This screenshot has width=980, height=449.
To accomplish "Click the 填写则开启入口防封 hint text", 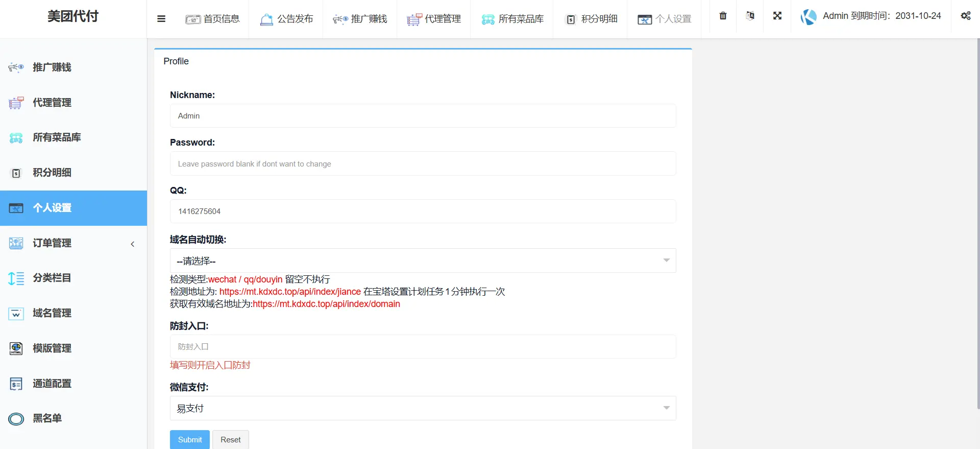I will [x=210, y=365].
